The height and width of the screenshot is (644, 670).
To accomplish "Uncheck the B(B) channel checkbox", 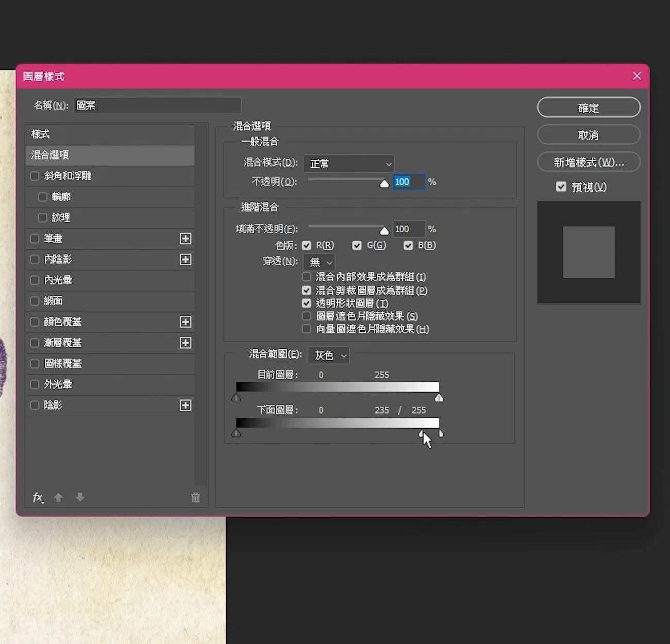I will 408,245.
